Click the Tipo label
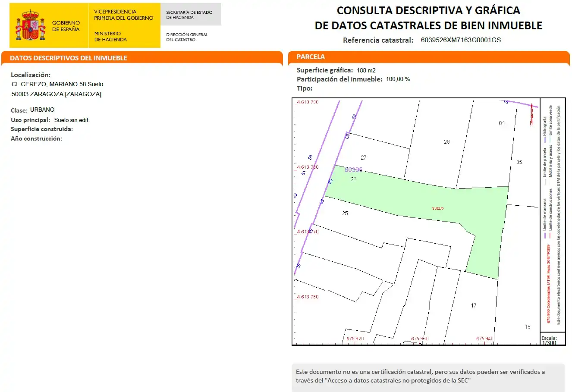This screenshot has height=392, width=572. click(x=305, y=88)
